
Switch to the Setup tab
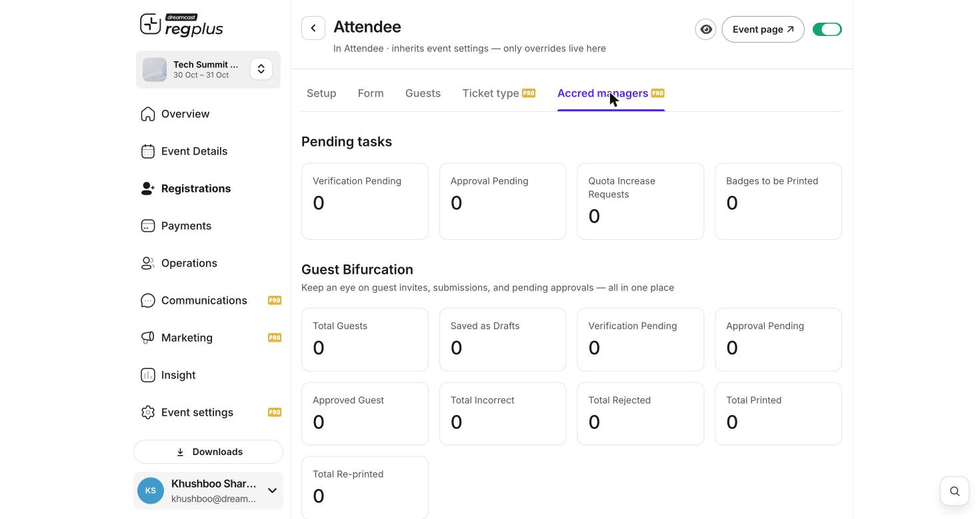321,93
